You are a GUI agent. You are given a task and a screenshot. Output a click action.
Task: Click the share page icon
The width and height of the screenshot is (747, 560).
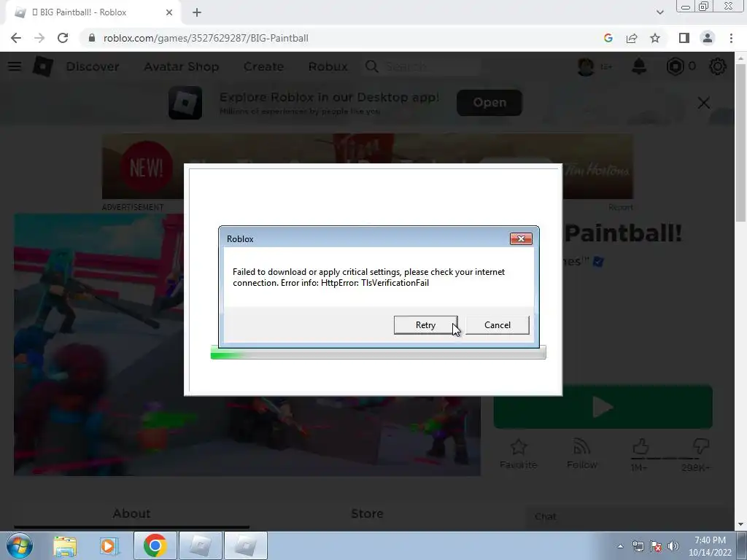632,38
